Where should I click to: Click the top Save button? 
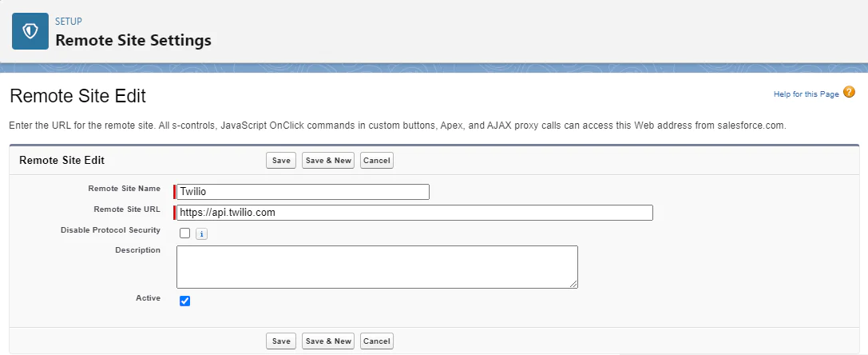click(x=281, y=160)
